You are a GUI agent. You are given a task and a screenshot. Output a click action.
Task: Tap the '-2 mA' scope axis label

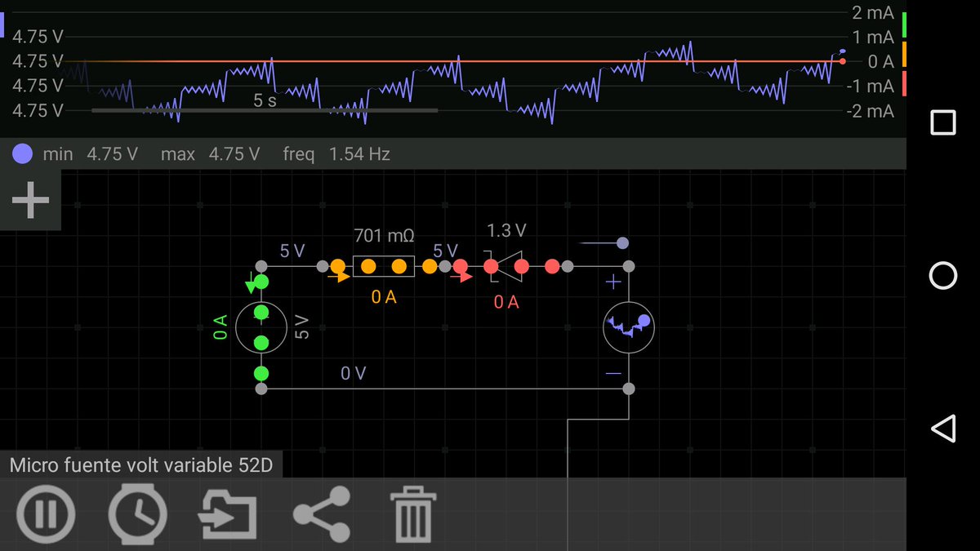871,111
